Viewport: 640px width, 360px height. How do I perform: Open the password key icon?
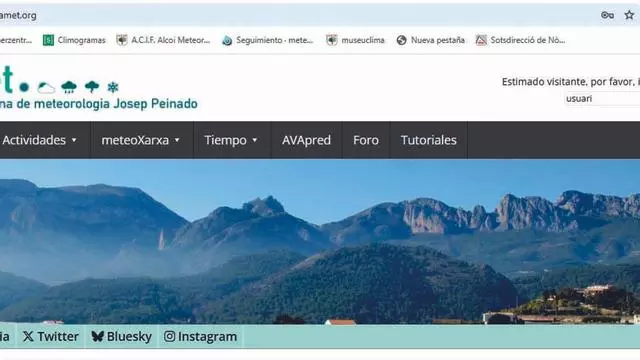pos(607,15)
